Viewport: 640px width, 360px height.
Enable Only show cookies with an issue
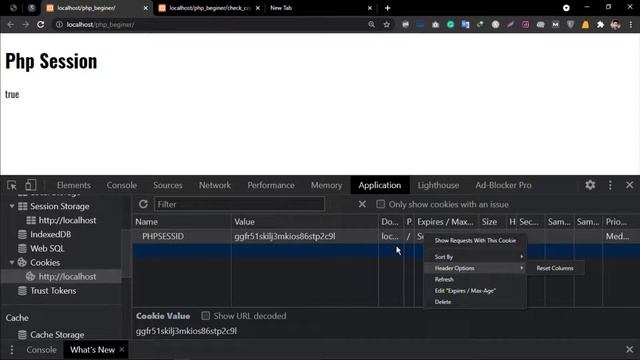click(380, 204)
